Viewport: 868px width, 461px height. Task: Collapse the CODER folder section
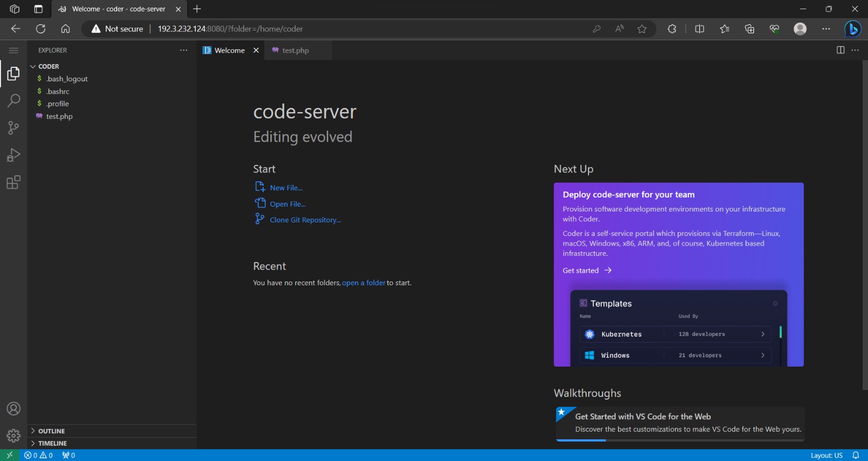tap(112, 66)
